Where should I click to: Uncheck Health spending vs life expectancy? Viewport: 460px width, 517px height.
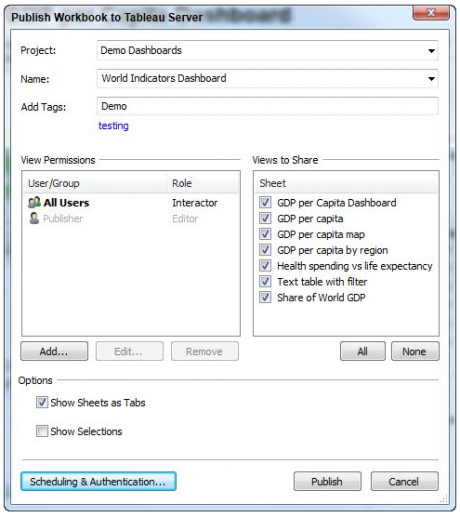click(265, 266)
